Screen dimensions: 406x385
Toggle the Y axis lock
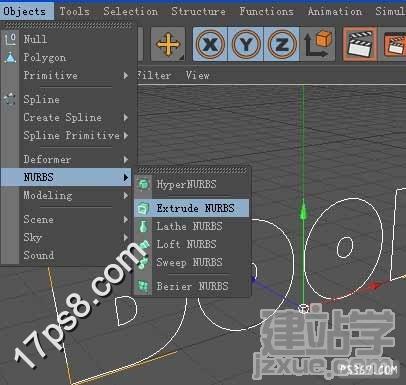[x=246, y=44]
